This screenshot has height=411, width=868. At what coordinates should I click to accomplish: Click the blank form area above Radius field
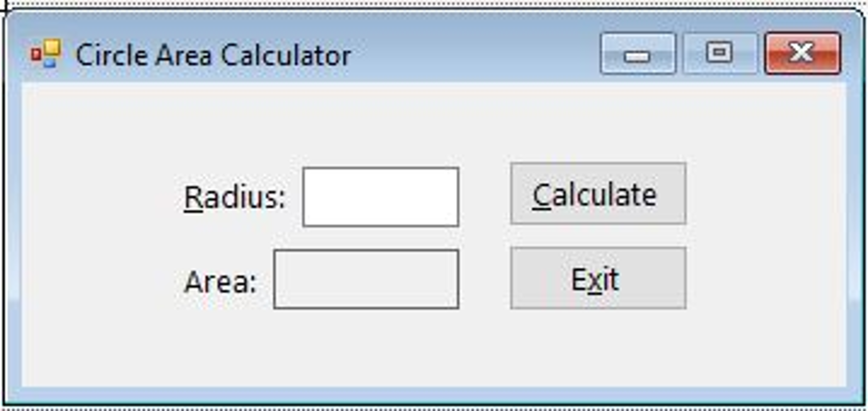381,127
